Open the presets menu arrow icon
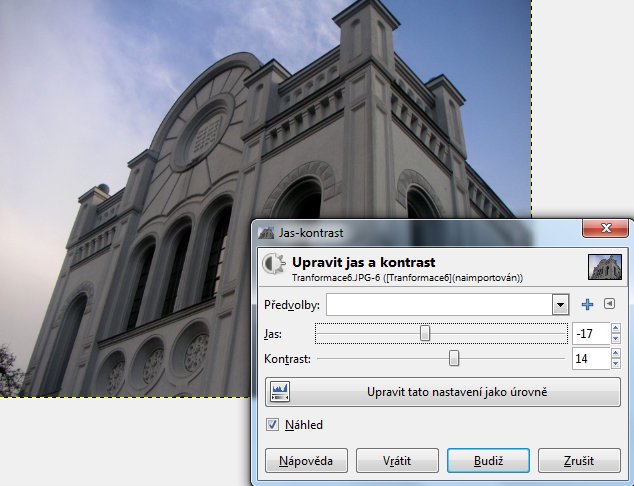The image size is (634, 486). pos(609,304)
